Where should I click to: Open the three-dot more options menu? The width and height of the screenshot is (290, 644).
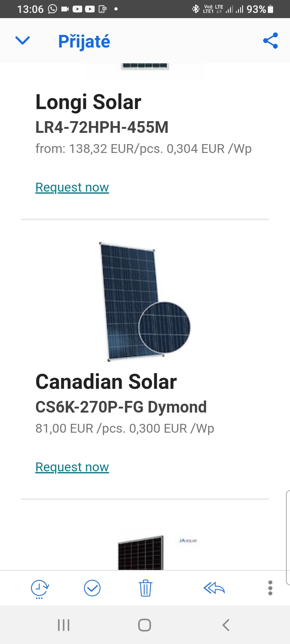coord(270,588)
